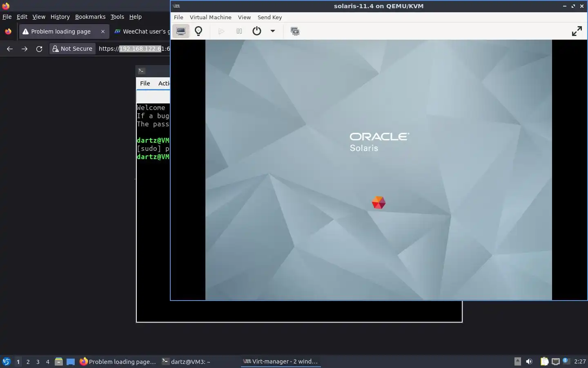Image resolution: width=588 pixels, height=368 pixels.
Task: Open clipboard manager tray icon
Action: 544,361
